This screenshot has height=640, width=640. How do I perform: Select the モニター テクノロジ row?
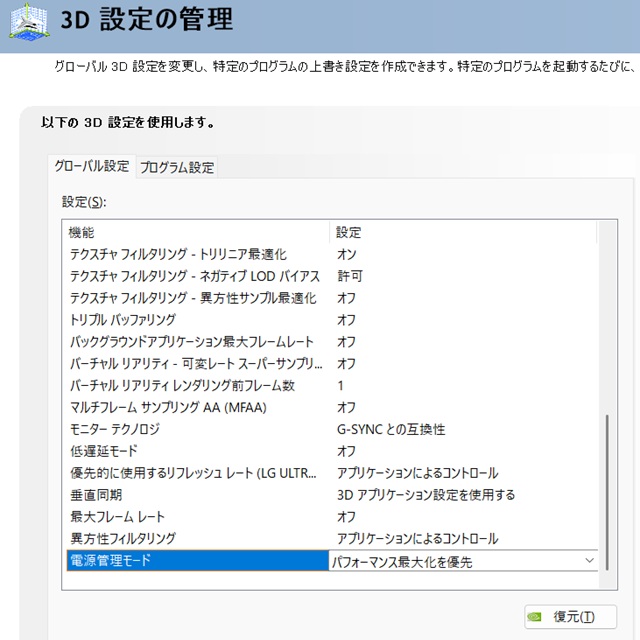[x=331, y=429]
